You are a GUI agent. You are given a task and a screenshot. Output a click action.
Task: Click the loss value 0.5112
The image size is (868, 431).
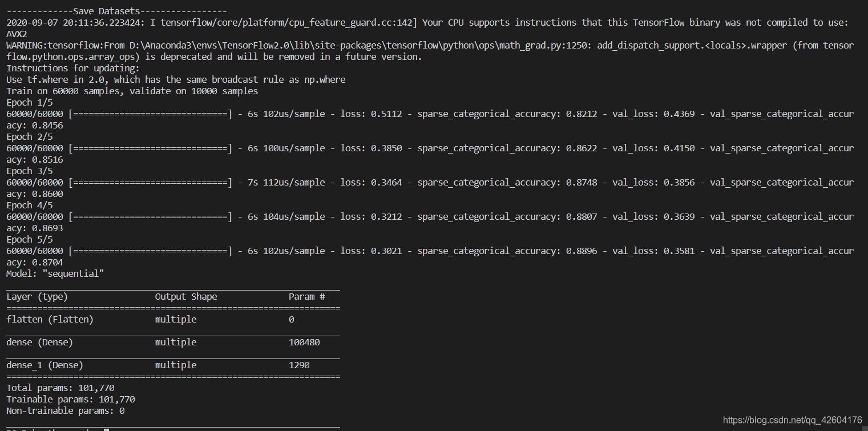[x=386, y=114]
